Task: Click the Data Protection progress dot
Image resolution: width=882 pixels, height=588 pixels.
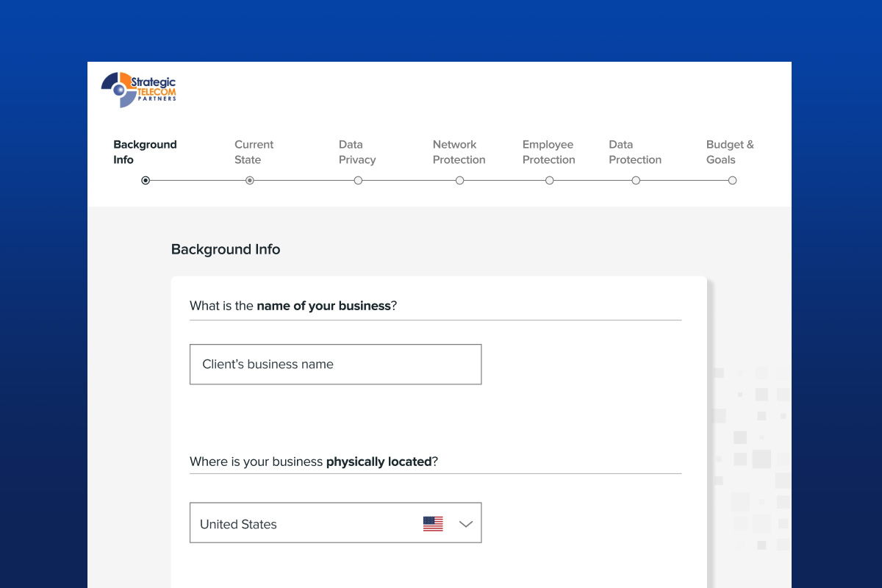Action: coord(636,180)
